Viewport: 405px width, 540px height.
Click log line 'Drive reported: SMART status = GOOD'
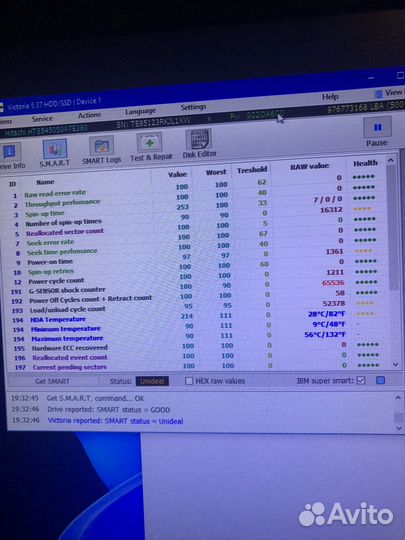108,410
